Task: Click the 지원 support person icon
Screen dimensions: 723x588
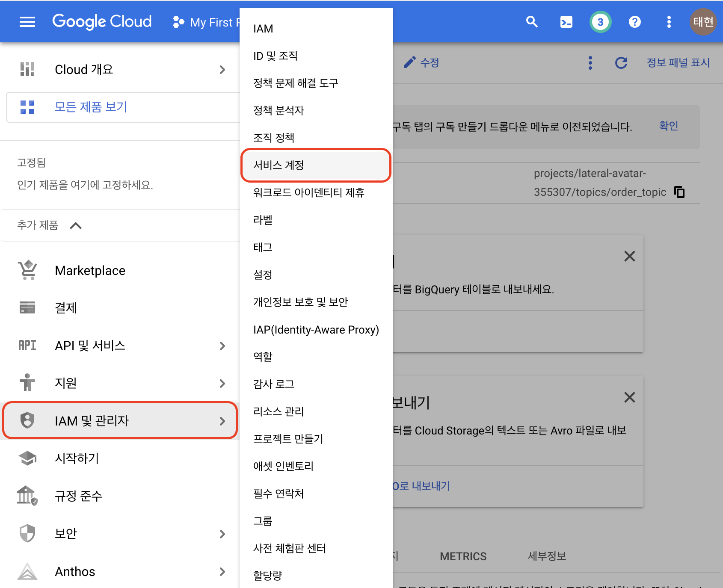Action: (27, 382)
